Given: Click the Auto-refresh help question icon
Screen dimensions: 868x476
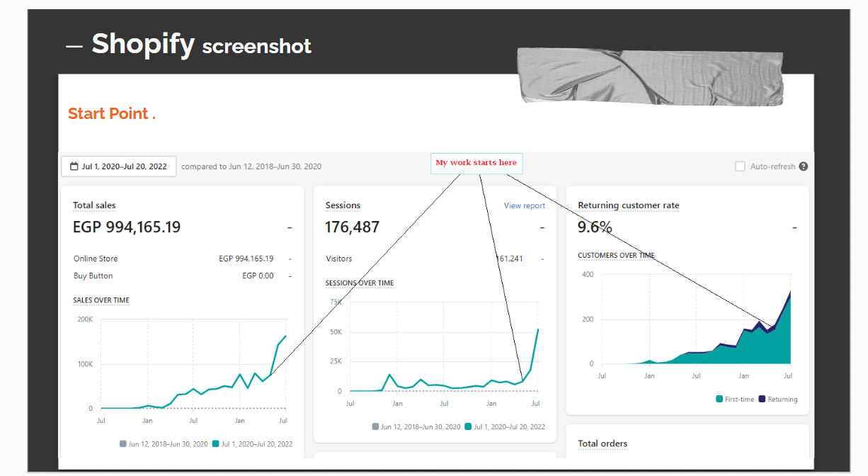Looking at the screenshot, I should [804, 166].
